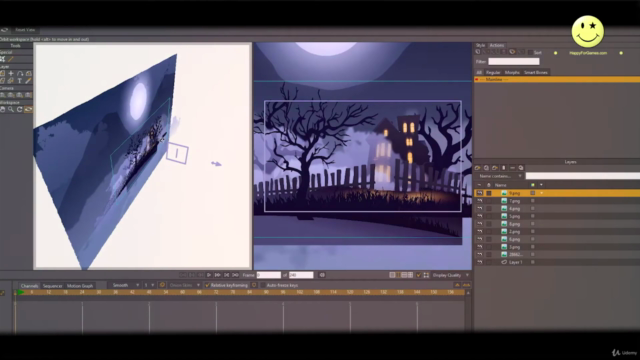The width and height of the screenshot is (640, 360).
Task: Select the Orbit Workspace tool
Action: (28, 109)
